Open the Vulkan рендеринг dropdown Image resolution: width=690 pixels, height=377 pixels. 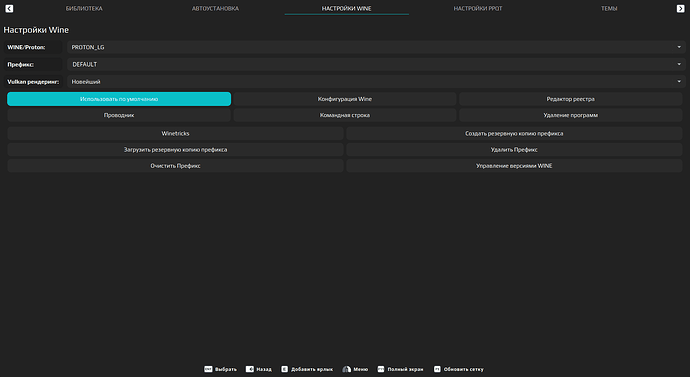click(x=376, y=81)
